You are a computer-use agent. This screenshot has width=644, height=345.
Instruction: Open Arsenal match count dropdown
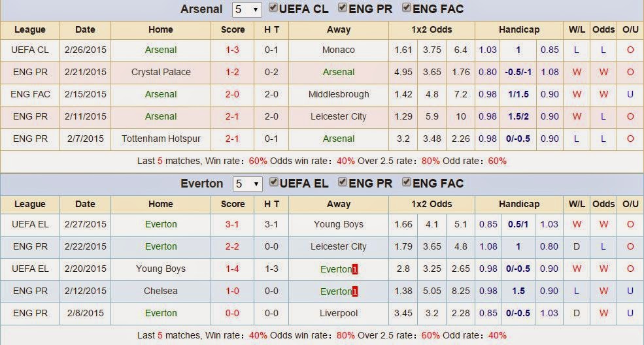click(x=247, y=9)
